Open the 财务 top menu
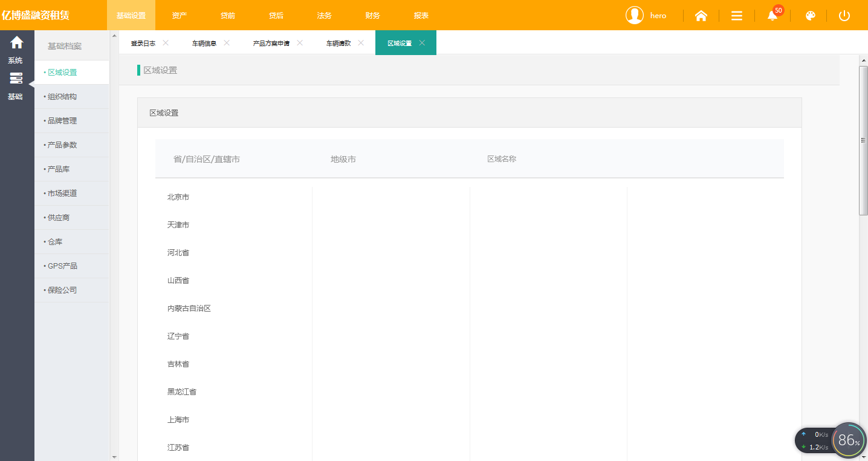This screenshot has height=461, width=868. tap(373, 16)
